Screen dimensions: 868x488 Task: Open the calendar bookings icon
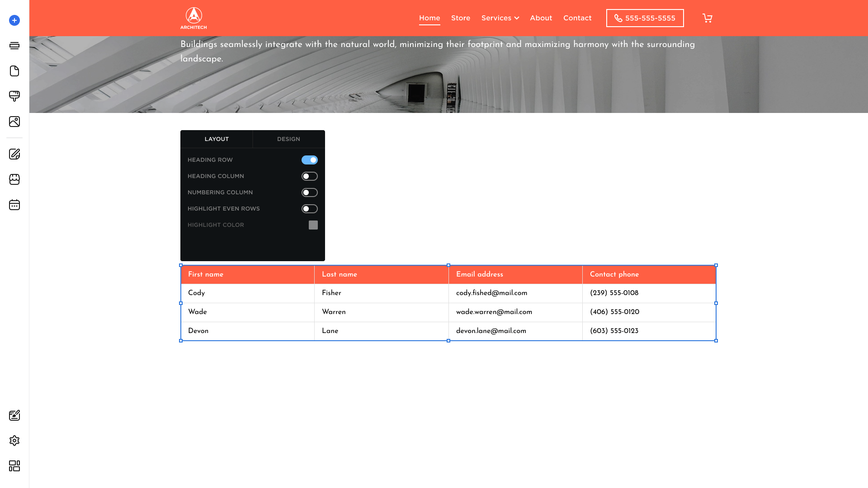(14, 205)
